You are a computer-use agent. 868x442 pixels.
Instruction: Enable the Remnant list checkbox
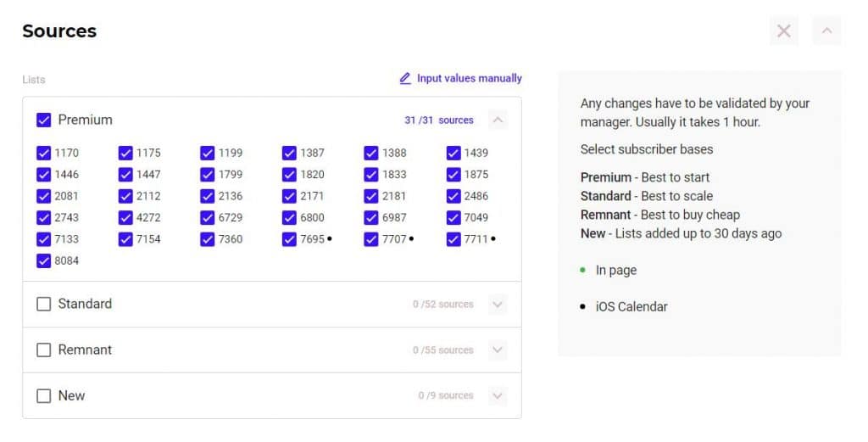pos(44,350)
